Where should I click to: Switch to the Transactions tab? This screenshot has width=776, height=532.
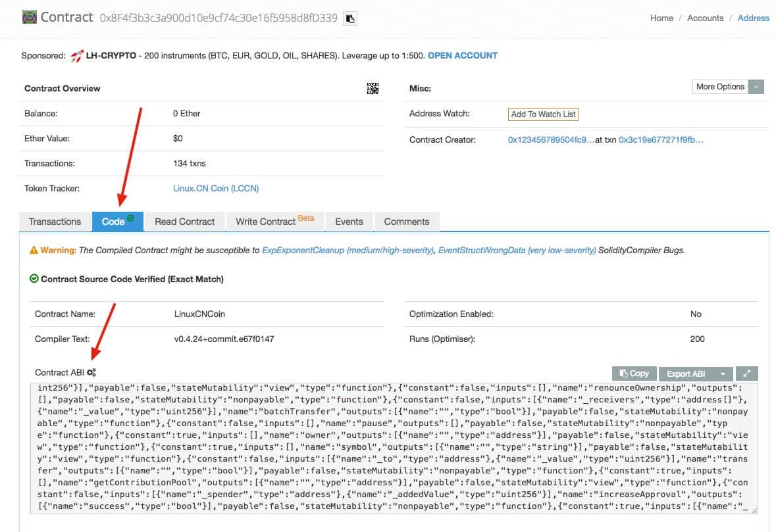pyautogui.click(x=55, y=222)
